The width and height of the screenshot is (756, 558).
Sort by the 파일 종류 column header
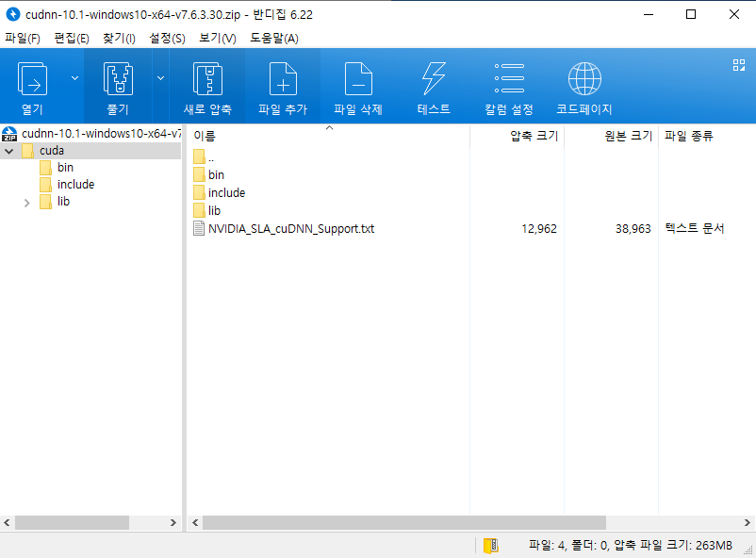tap(688, 136)
